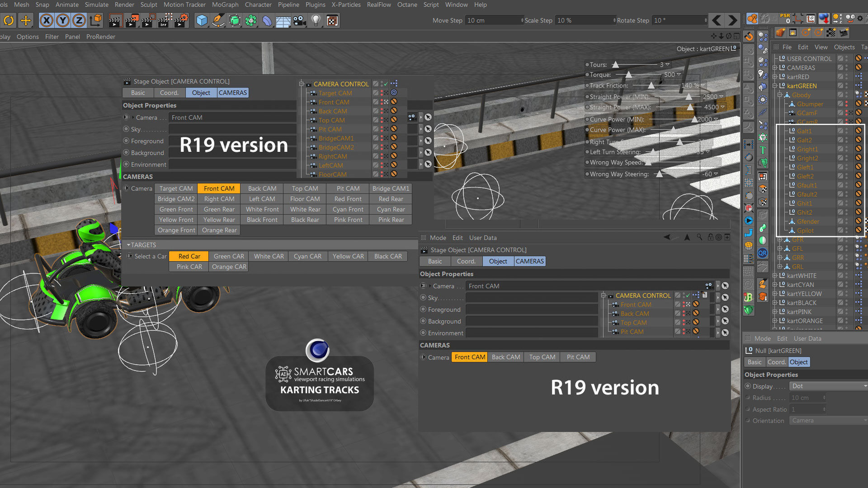Collapse the kartGREEN hierarchy
This screenshot has height=488, width=868.
(x=775, y=86)
